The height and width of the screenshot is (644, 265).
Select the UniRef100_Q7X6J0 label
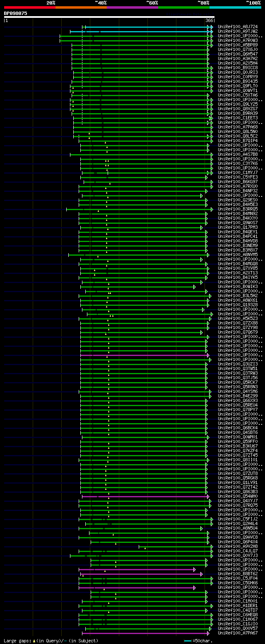pyautogui.click(x=238, y=50)
